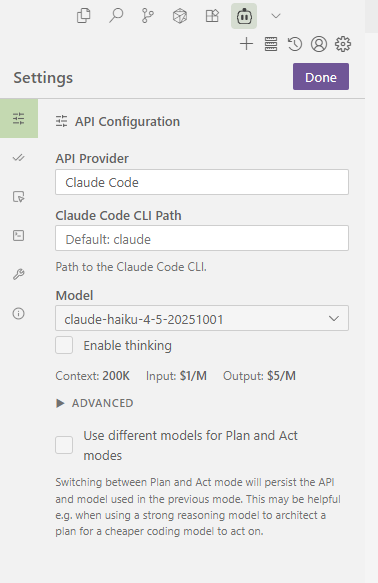Click the Model label text
Screen dimensions: 378x583
click(74, 296)
